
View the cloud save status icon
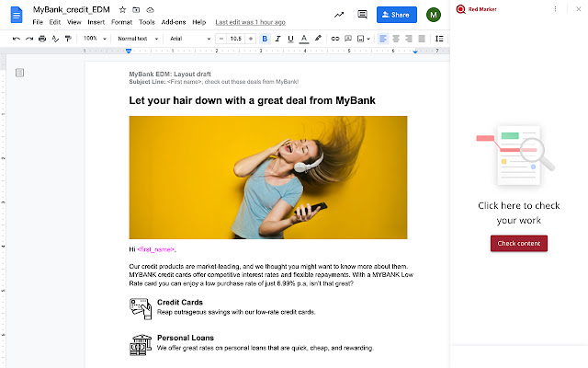coord(150,10)
